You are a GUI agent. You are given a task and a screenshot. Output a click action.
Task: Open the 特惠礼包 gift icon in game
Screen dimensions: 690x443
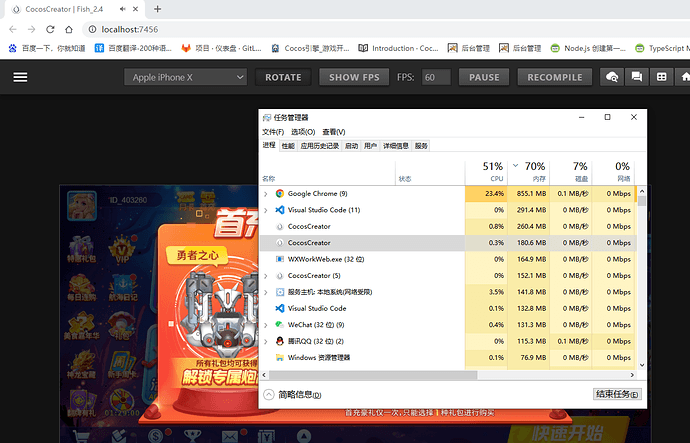click(81, 249)
